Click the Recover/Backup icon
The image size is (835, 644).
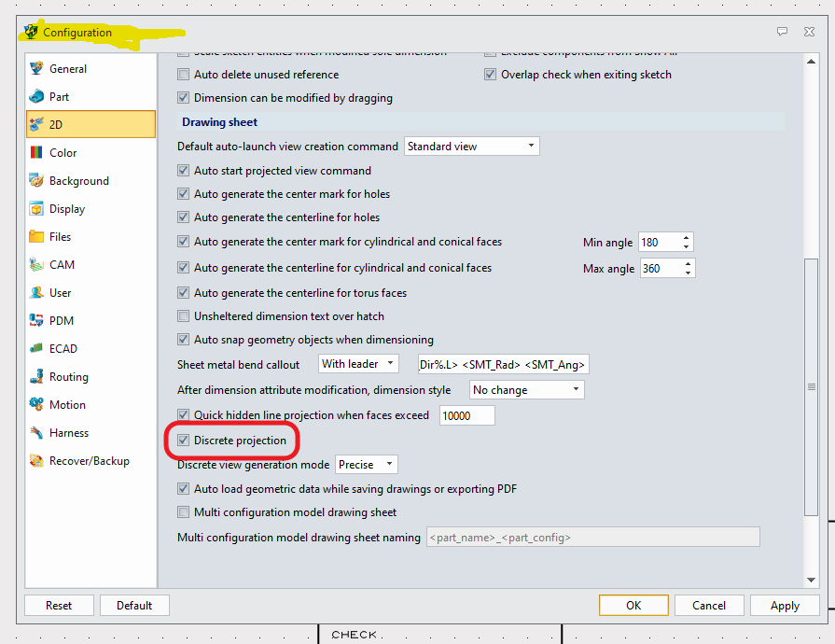36,460
